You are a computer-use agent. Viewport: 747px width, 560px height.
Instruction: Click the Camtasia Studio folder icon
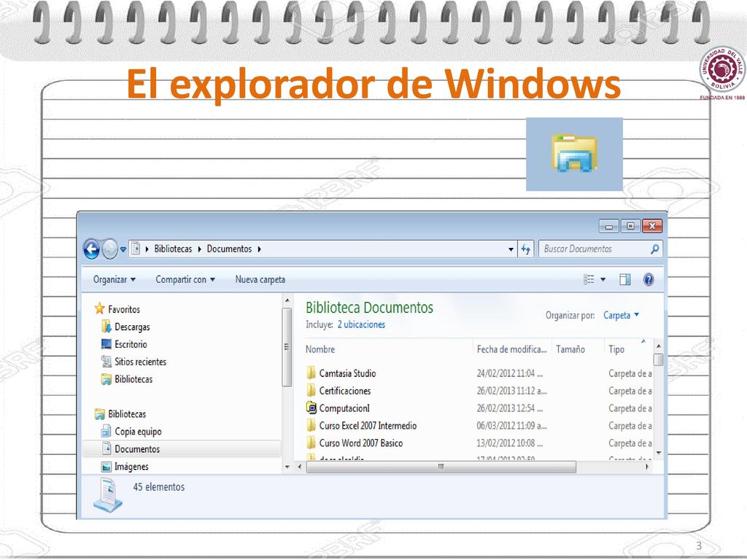click(x=311, y=373)
